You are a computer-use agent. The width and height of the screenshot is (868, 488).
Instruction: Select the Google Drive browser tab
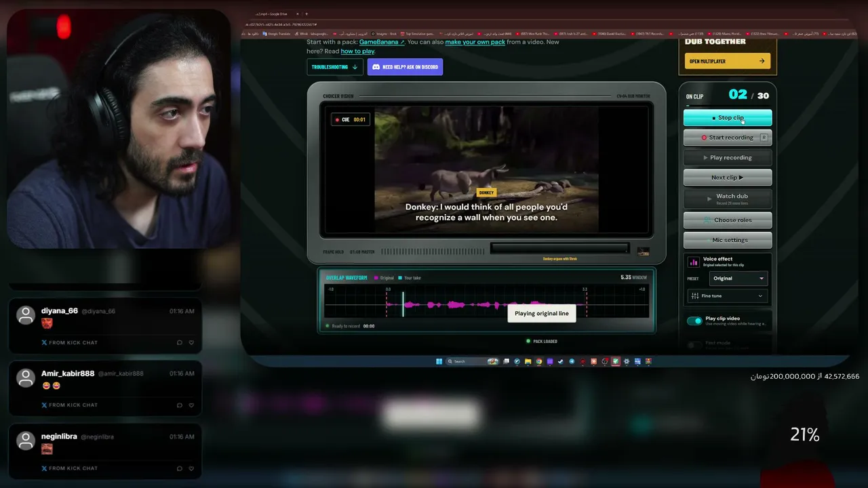(x=275, y=14)
